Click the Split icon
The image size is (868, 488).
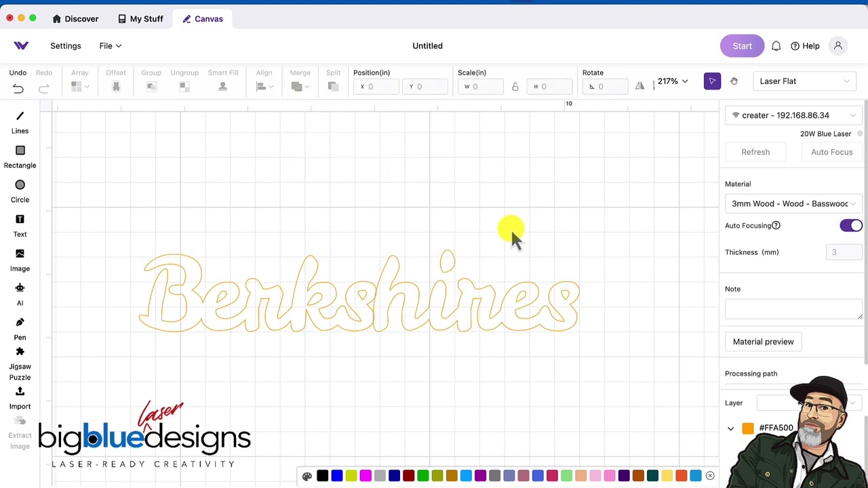click(333, 87)
